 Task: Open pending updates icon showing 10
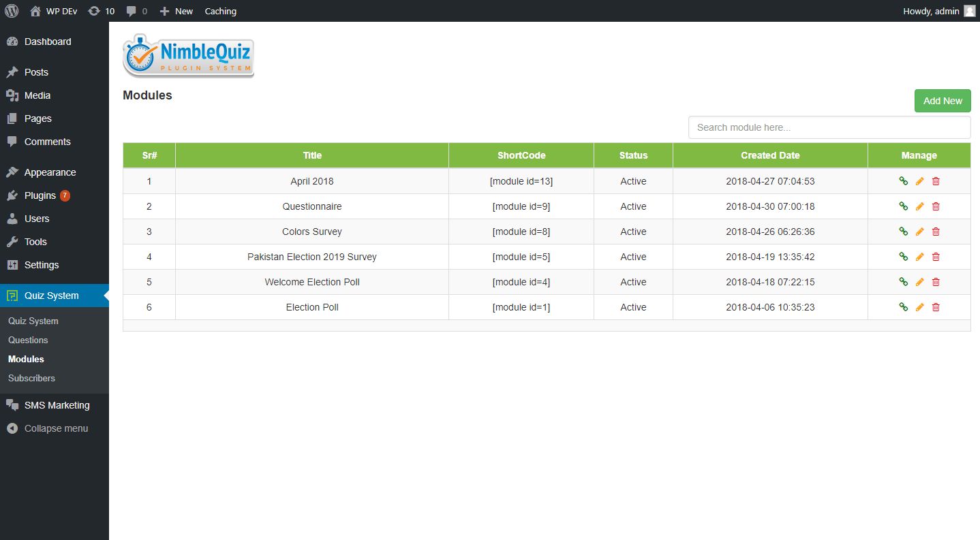point(101,11)
